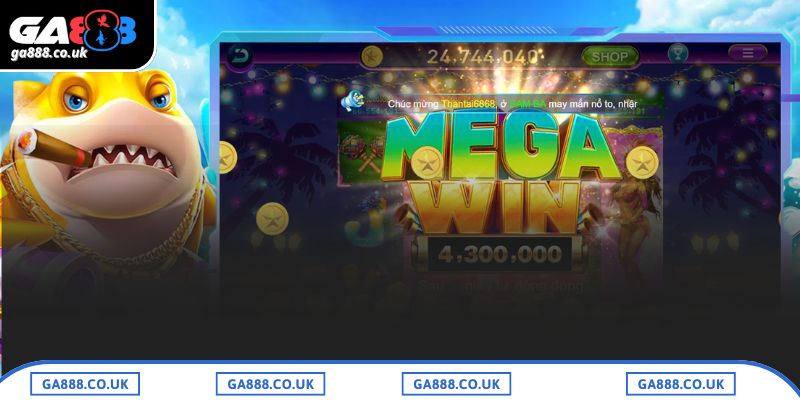Image resolution: width=800 pixels, height=400 pixels.
Task: Open the green SHOP button
Action: point(610,57)
